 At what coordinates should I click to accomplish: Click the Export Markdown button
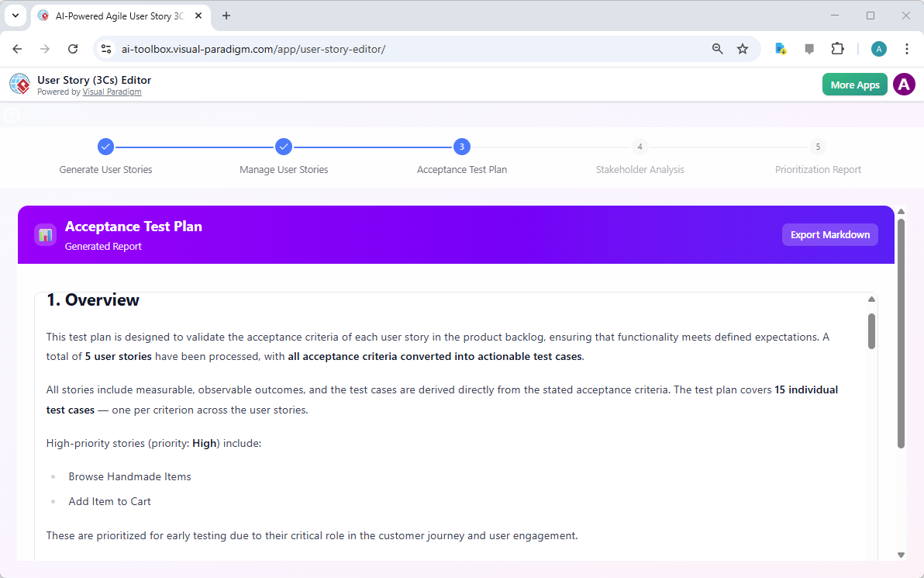click(829, 234)
